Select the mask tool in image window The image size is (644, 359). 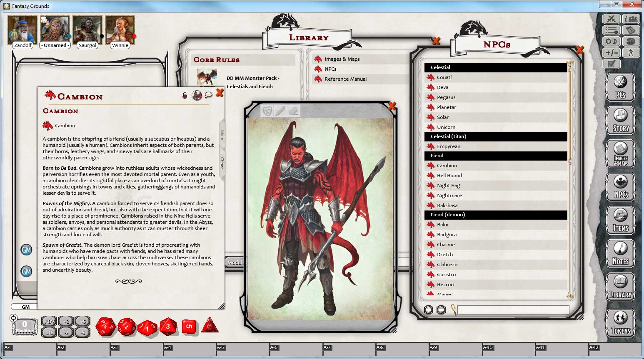(267, 111)
